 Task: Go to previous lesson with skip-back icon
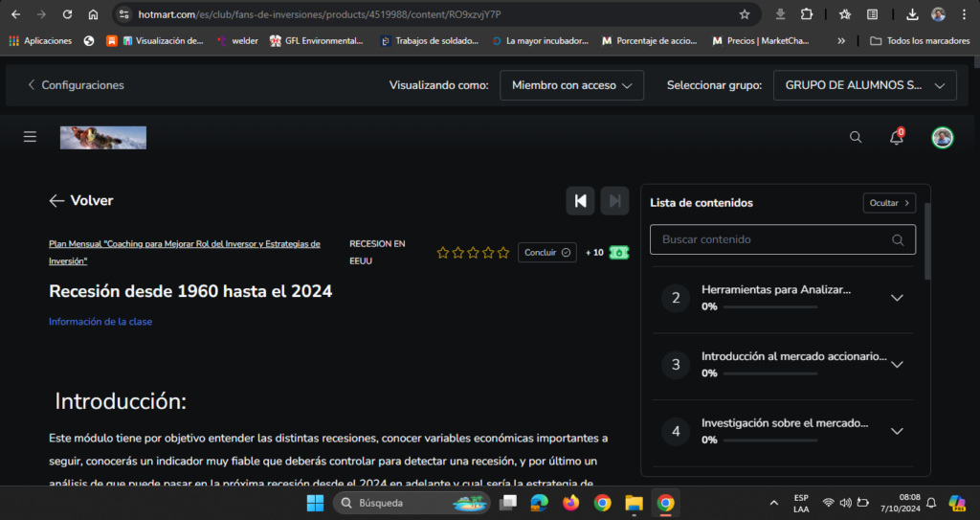[x=580, y=200]
